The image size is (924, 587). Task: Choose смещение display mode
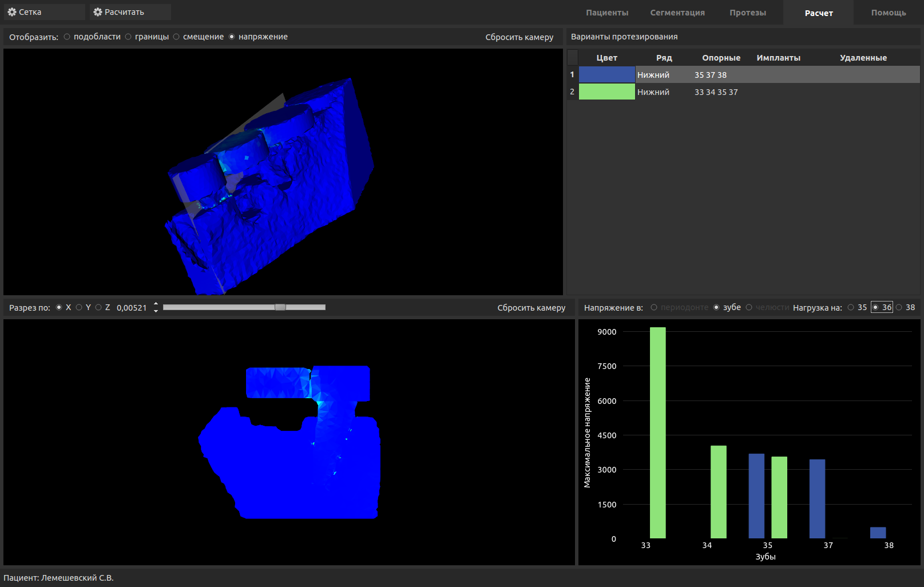pos(177,37)
